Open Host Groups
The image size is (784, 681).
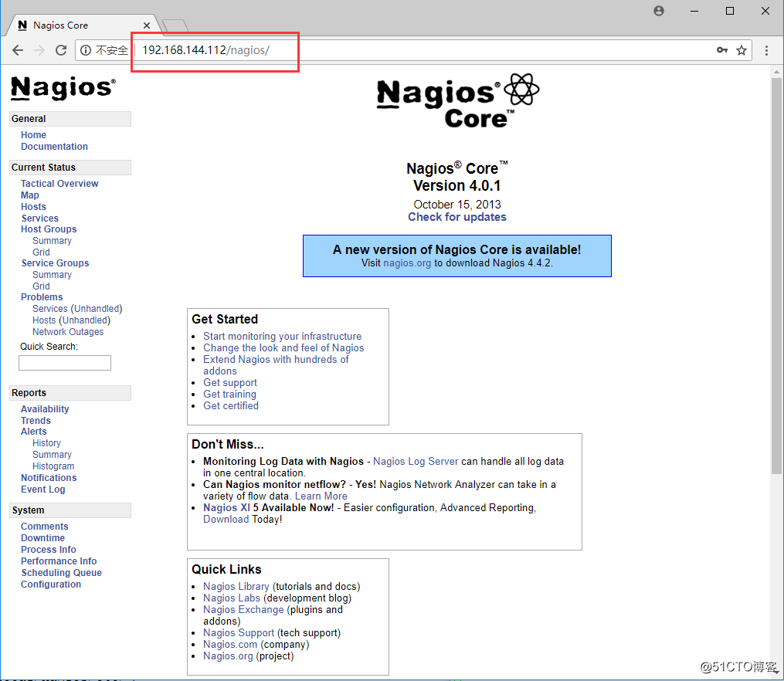[x=49, y=229]
